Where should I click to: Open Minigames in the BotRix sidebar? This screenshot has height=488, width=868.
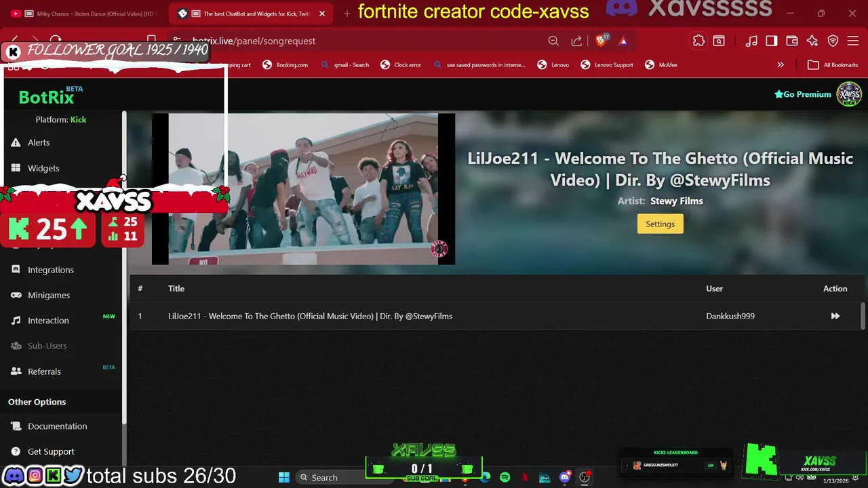click(x=49, y=295)
